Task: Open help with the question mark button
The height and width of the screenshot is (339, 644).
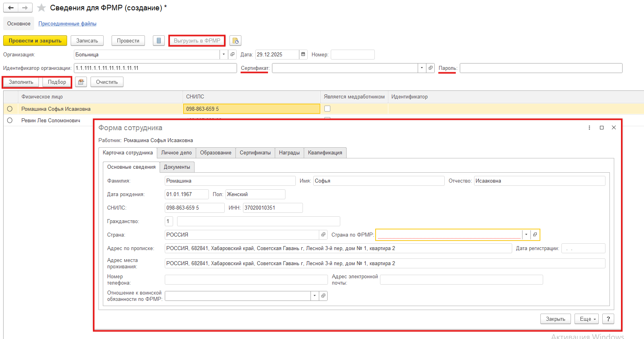Action: [x=608, y=319]
